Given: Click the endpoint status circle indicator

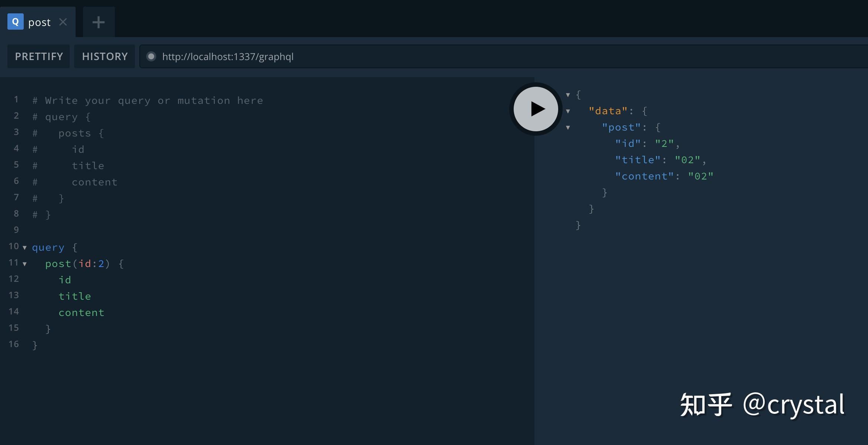Looking at the screenshot, I should [151, 56].
